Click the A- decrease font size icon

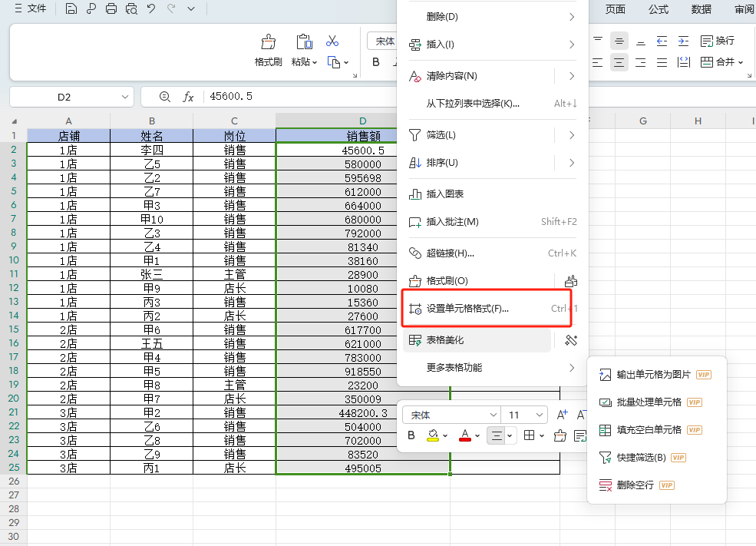coord(581,415)
